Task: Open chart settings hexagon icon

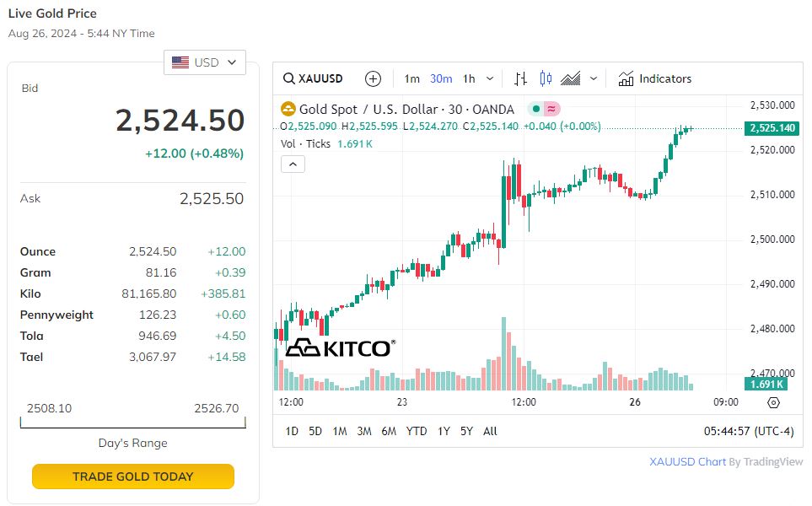Action: pos(773,403)
